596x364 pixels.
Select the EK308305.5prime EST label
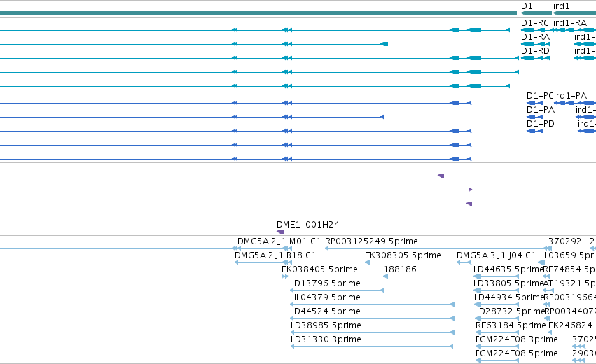pos(403,255)
